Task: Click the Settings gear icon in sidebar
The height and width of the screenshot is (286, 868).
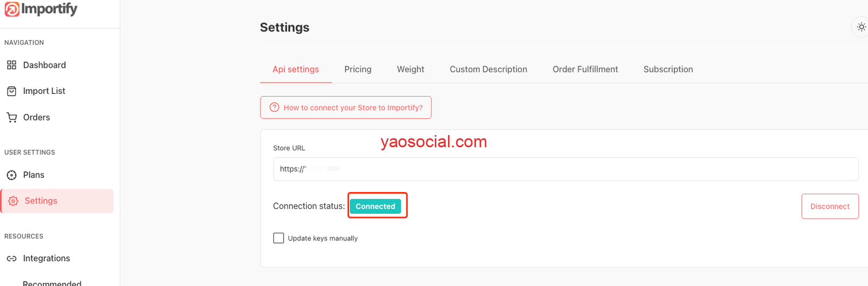Action: click(14, 201)
